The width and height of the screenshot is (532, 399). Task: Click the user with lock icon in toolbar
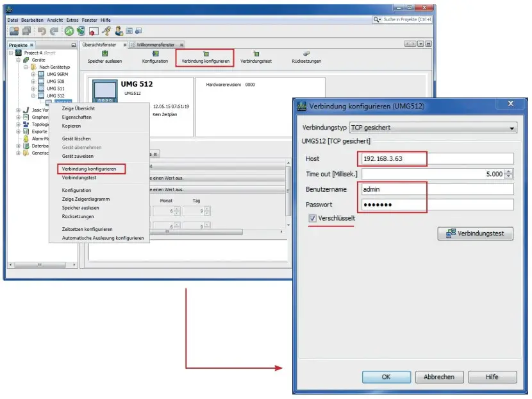(x=119, y=31)
